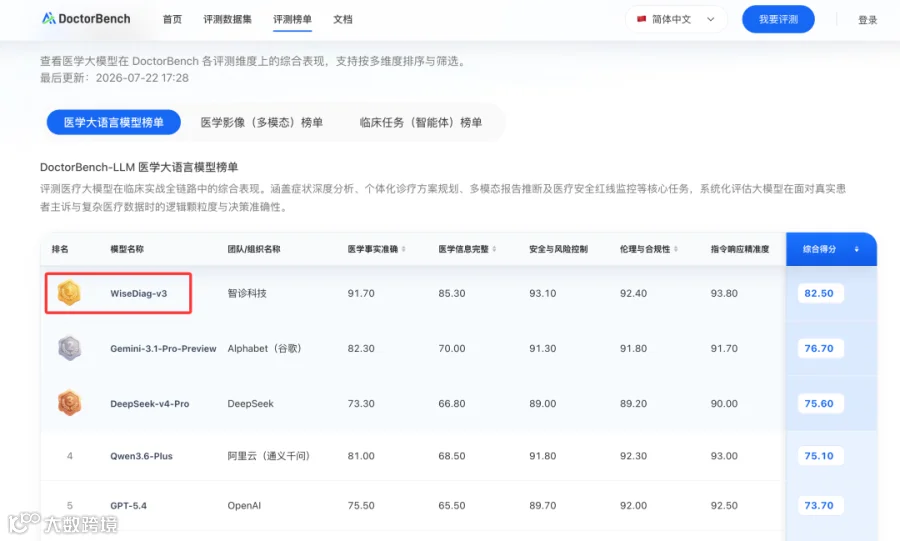Click the 75.10 overall score badge

pyautogui.click(x=819, y=456)
